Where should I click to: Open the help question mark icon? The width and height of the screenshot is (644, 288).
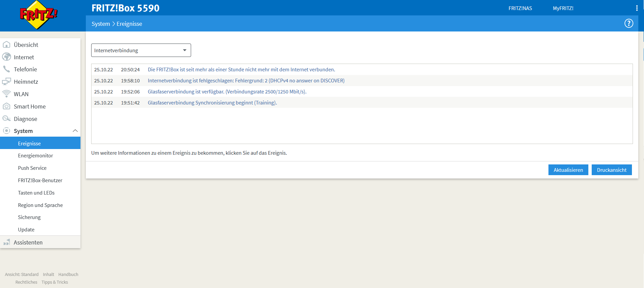click(629, 23)
